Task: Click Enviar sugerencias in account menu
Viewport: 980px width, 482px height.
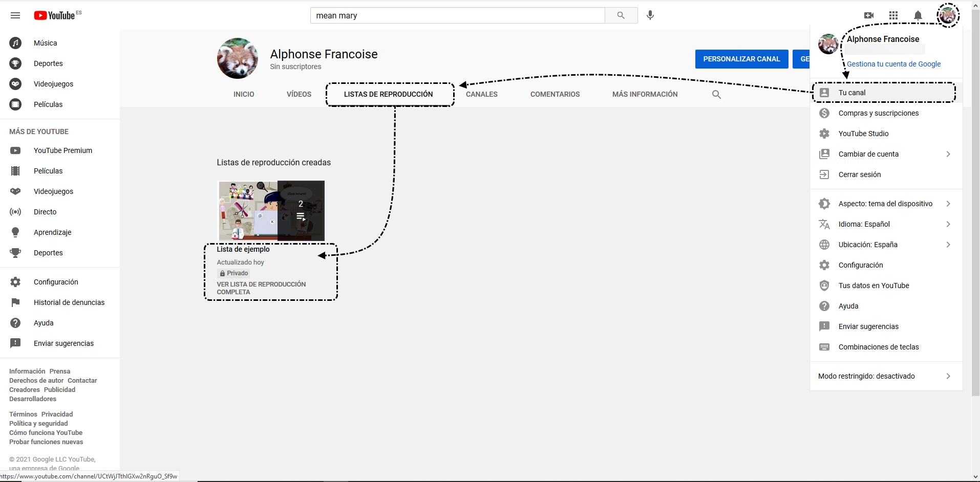Action: tap(886, 326)
